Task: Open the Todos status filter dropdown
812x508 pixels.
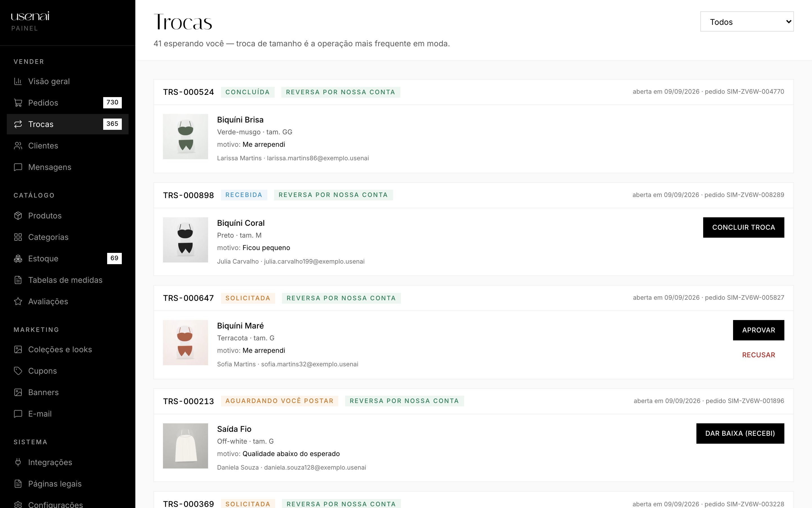Action: pyautogui.click(x=747, y=22)
